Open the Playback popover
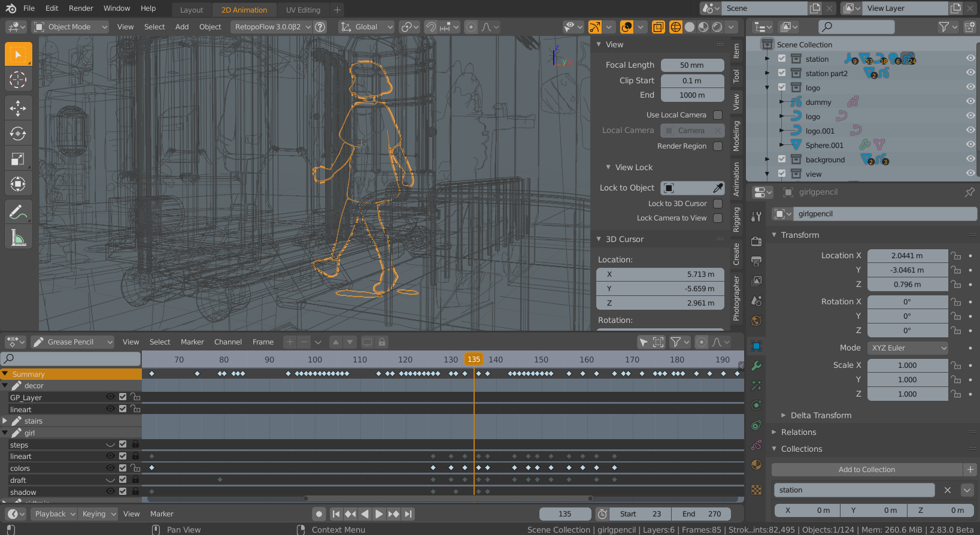 pyautogui.click(x=55, y=514)
